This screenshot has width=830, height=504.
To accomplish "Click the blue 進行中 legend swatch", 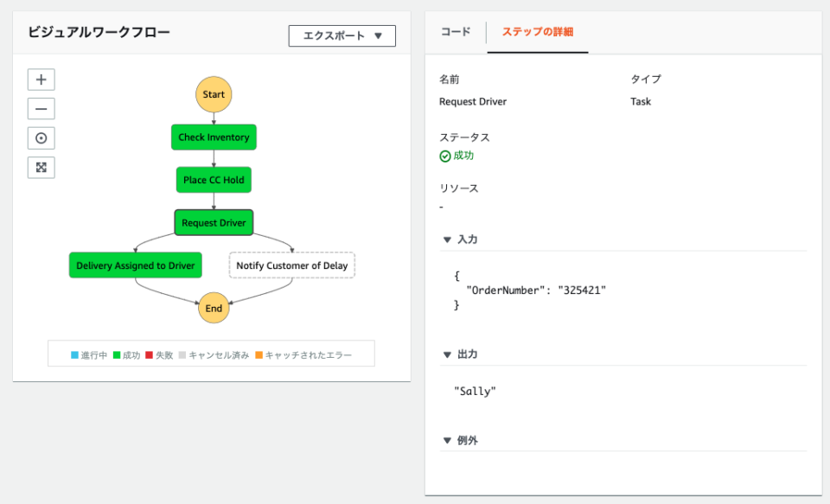I will pos(74,355).
